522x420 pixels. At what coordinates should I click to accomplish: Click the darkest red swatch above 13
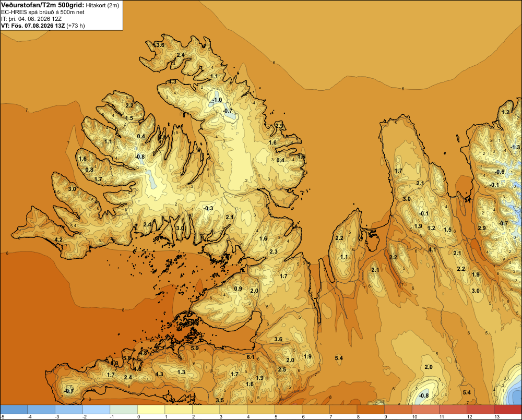coord(508,410)
